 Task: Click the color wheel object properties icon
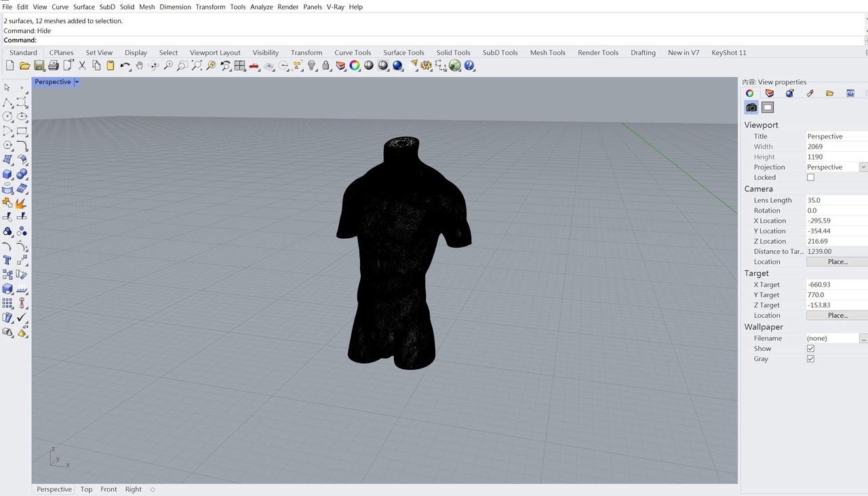355,66
